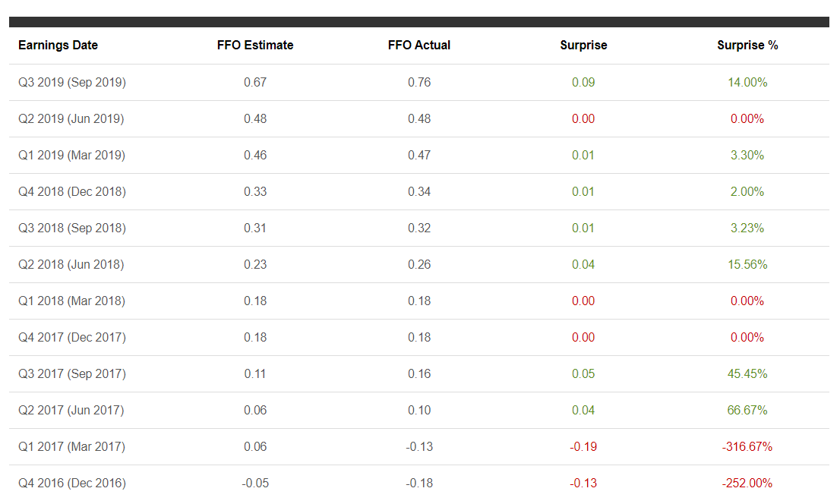Click the 0.76 FFO Actual value
Image resolution: width=840 pixels, height=504 pixels.
click(419, 82)
